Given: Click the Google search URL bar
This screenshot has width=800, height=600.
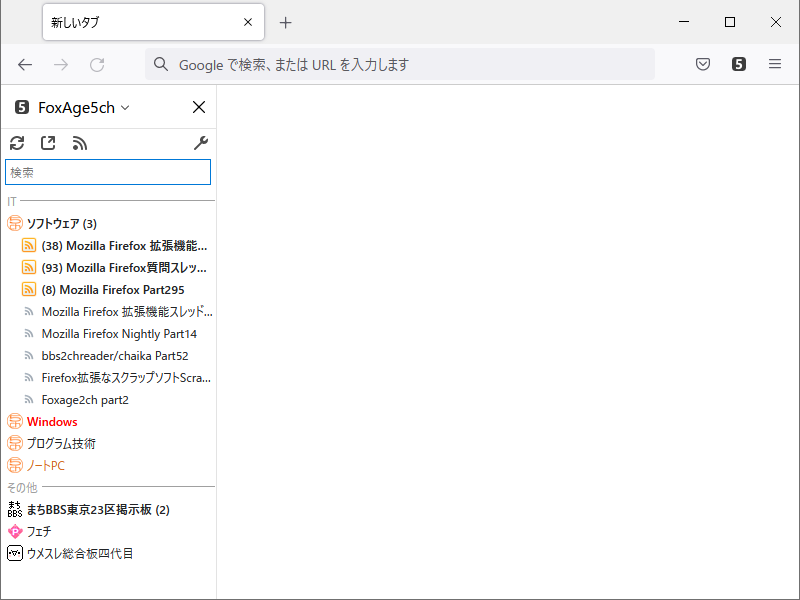Looking at the screenshot, I should coord(399,64).
